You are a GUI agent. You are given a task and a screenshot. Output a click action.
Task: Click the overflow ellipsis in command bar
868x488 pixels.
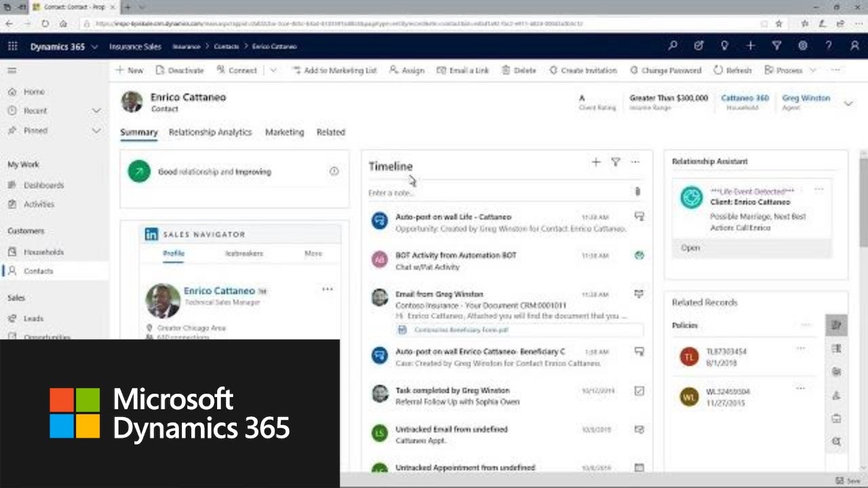pyautogui.click(x=835, y=70)
